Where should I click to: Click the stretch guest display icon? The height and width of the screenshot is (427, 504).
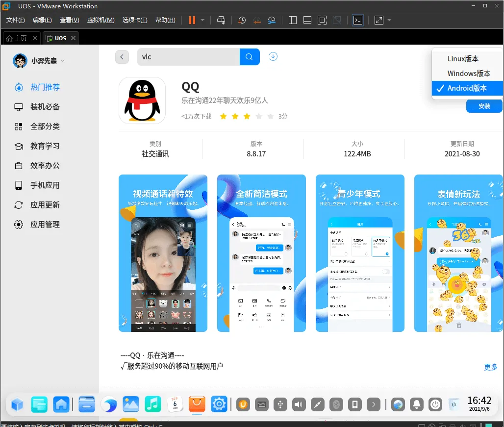[379, 20]
